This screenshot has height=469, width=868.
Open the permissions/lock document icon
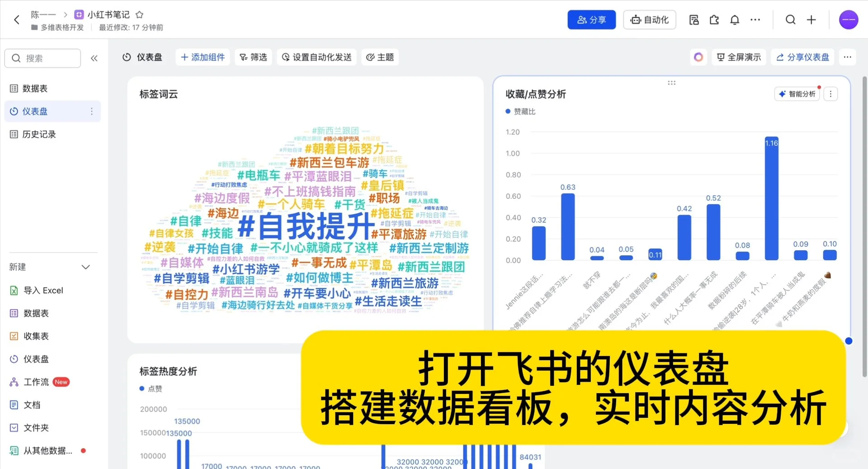click(x=693, y=20)
